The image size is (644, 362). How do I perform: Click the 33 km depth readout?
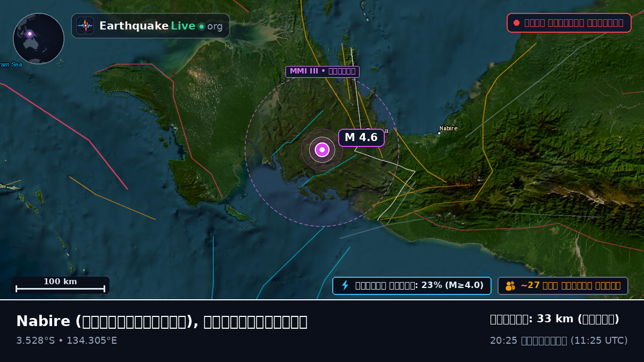coord(554,319)
